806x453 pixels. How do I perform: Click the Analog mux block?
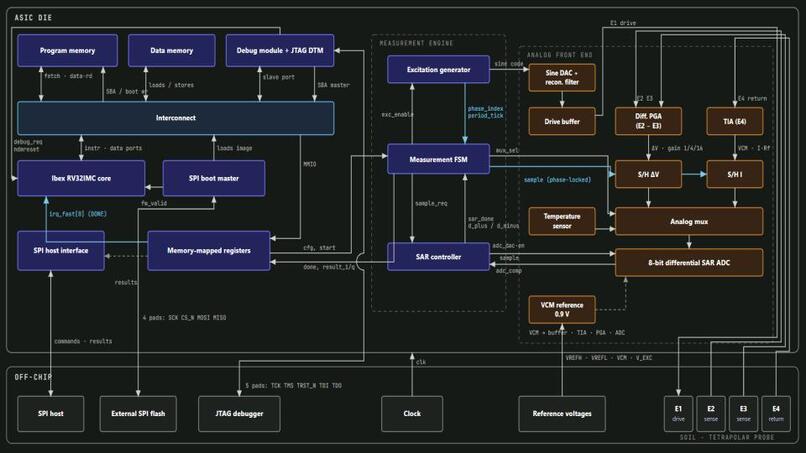point(689,222)
